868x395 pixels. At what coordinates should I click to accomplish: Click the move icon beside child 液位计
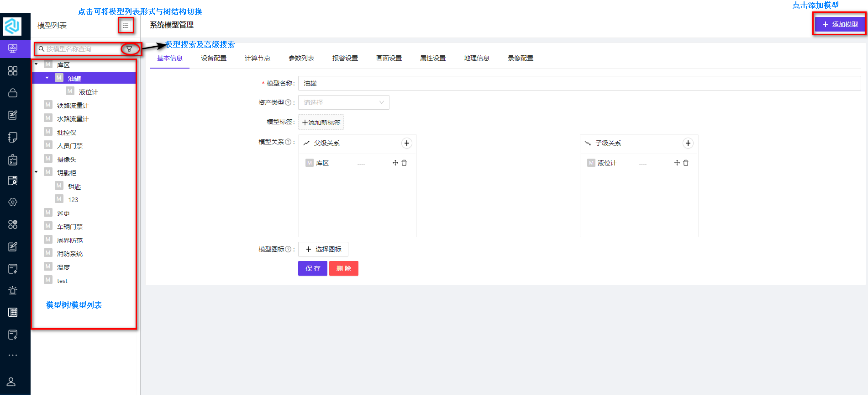pos(677,163)
